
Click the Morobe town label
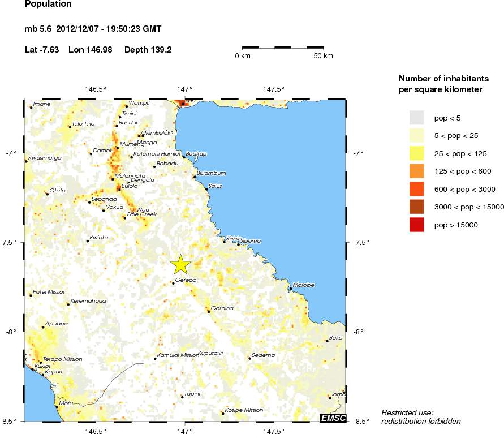303,285
